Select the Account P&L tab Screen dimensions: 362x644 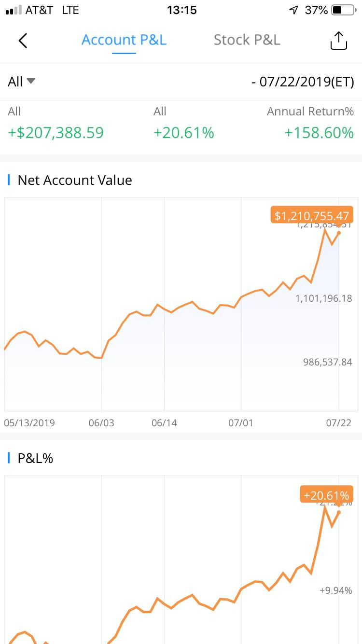124,40
